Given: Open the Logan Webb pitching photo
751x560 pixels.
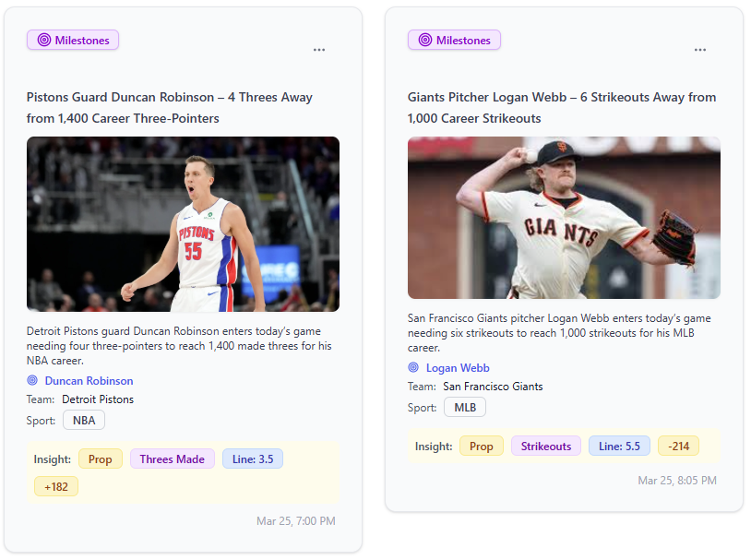Looking at the screenshot, I should click(565, 218).
